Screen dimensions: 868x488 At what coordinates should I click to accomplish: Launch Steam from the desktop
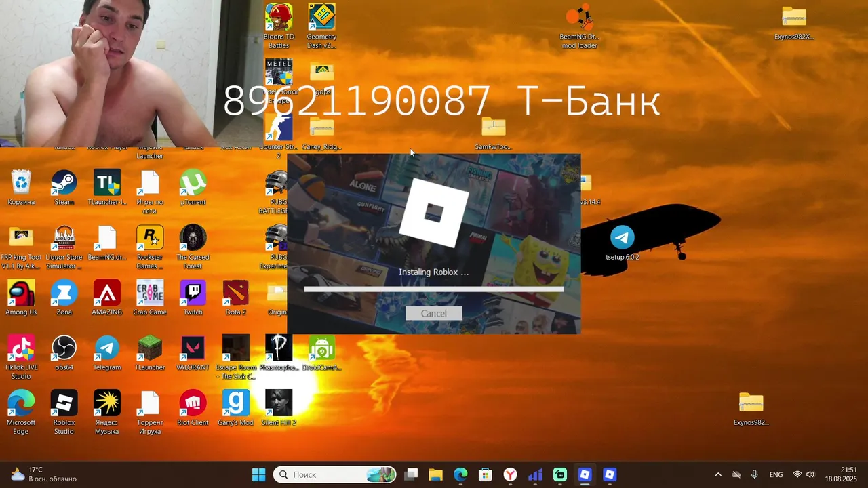point(64,188)
